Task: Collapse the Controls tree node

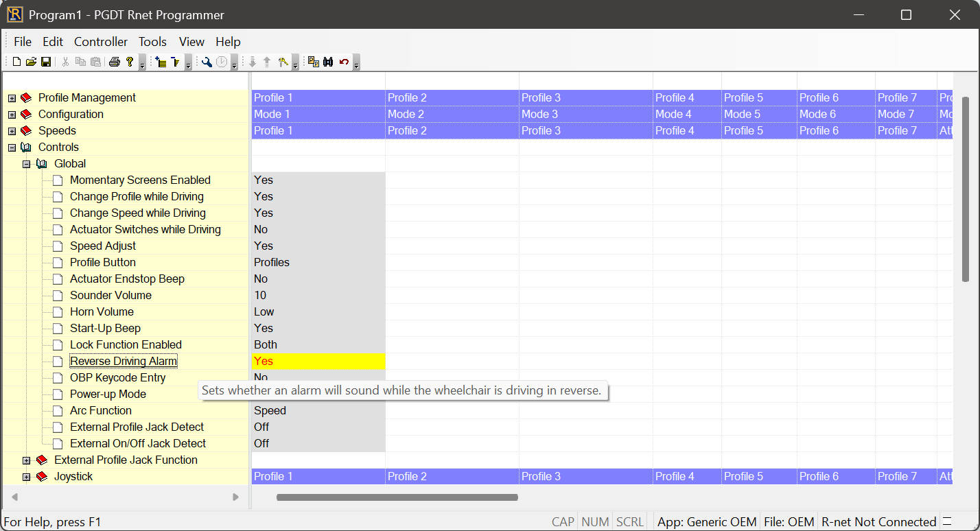Action: (12, 147)
